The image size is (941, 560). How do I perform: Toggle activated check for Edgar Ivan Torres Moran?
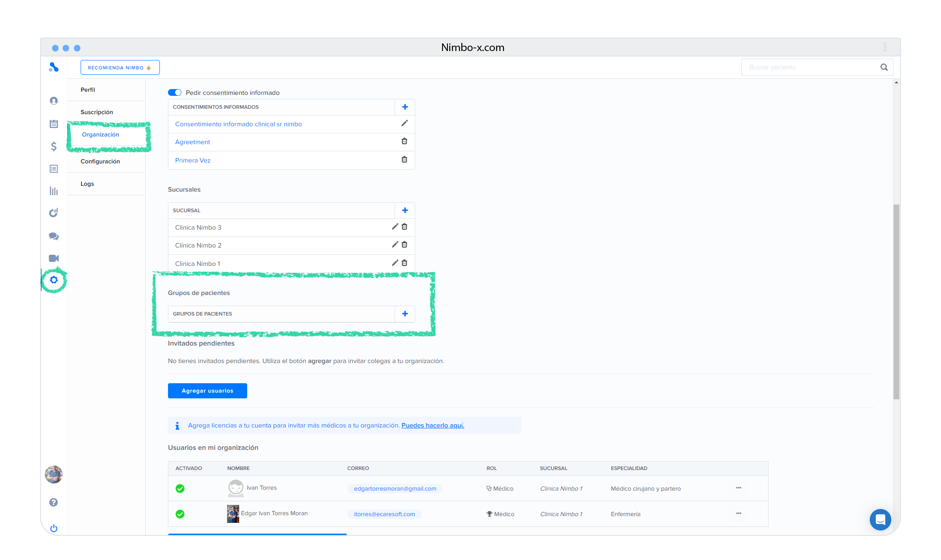180,514
